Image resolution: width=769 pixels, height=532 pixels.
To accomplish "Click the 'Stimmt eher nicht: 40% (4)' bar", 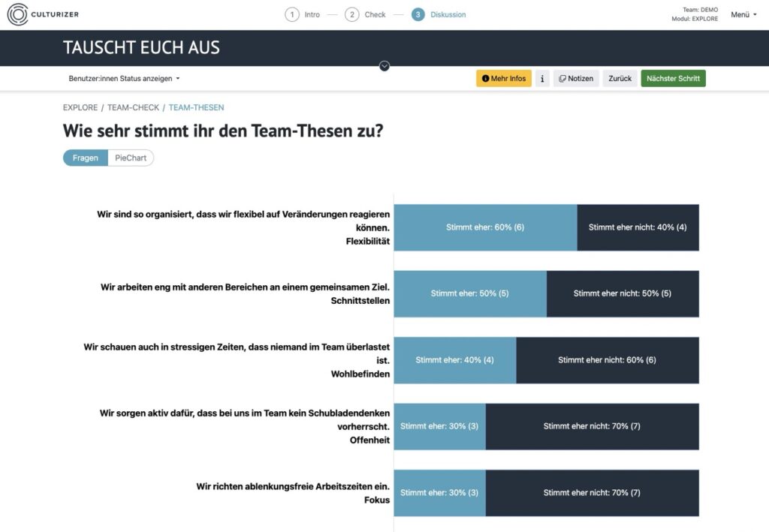I will [638, 227].
